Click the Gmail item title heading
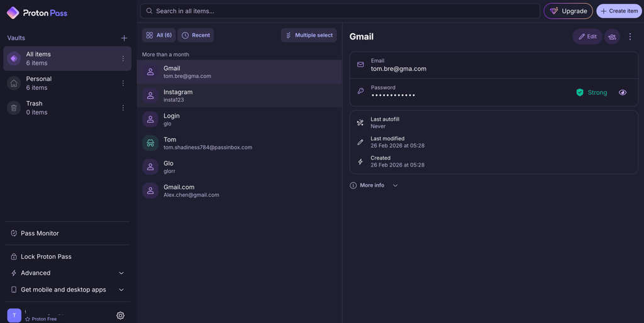The image size is (644, 323). 362,36
